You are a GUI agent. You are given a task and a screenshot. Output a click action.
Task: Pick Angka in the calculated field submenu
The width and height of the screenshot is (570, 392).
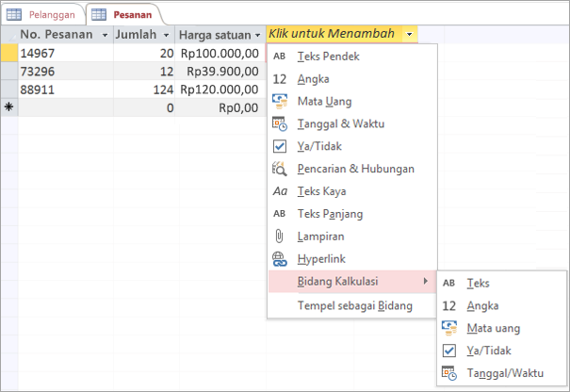point(501,306)
